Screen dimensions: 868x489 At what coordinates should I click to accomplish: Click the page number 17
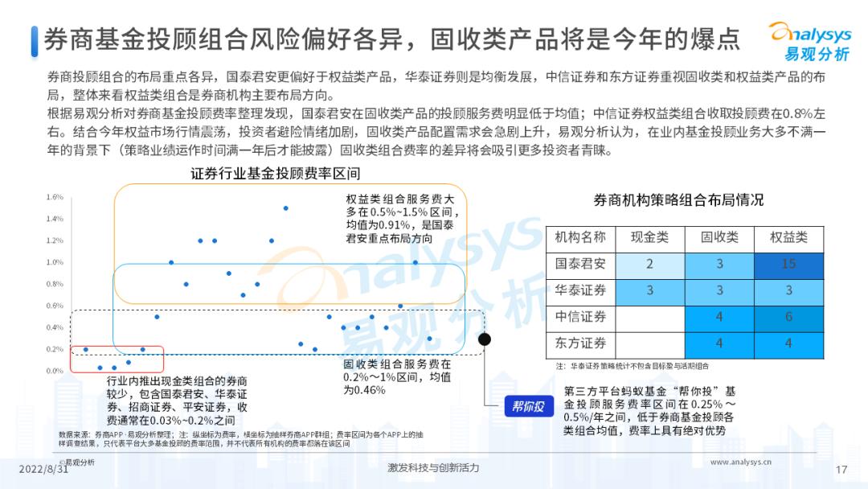(841, 470)
